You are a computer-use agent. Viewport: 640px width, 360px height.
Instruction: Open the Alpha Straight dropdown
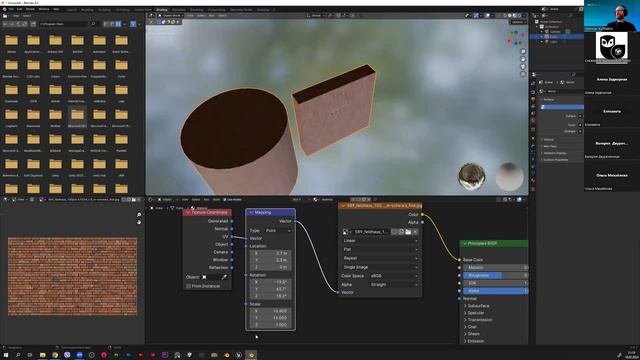[x=394, y=284]
